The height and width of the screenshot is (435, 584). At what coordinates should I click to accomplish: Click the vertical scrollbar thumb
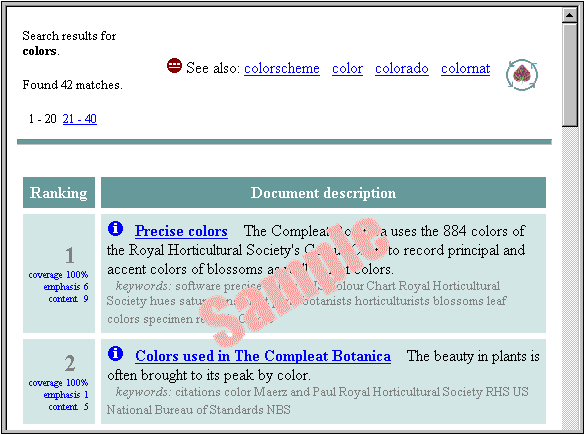(570, 75)
